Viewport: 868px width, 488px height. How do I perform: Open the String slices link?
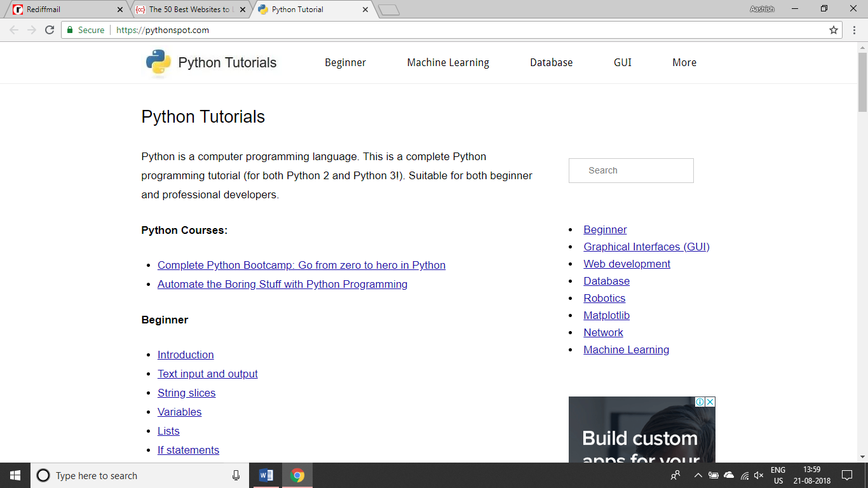point(186,393)
